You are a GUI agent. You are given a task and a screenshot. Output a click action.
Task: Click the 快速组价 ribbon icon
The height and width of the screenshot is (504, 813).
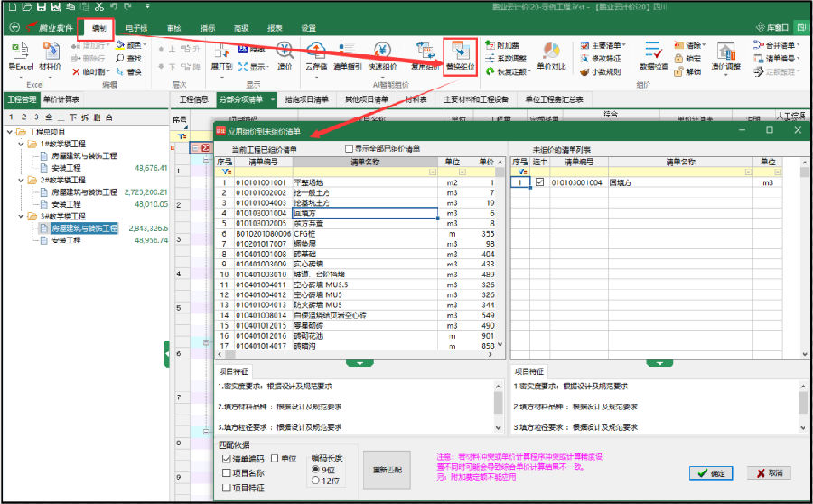coord(382,54)
